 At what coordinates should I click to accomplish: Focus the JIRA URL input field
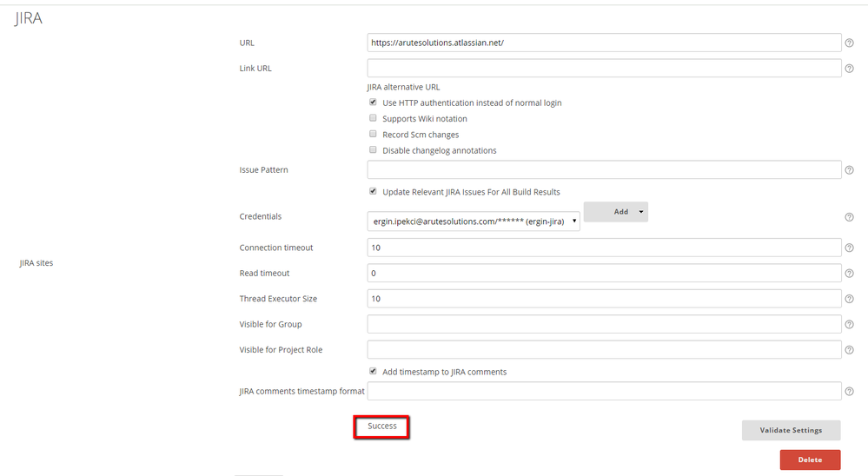[x=604, y=43]
